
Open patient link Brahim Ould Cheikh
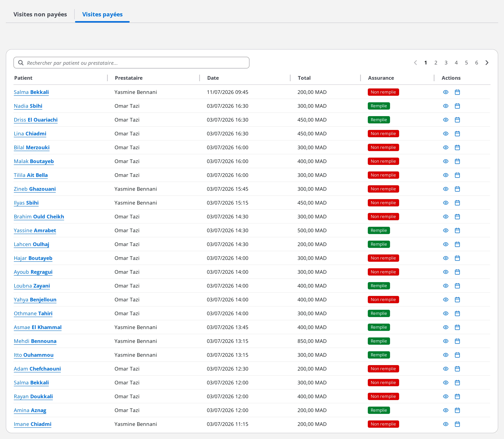39,217
